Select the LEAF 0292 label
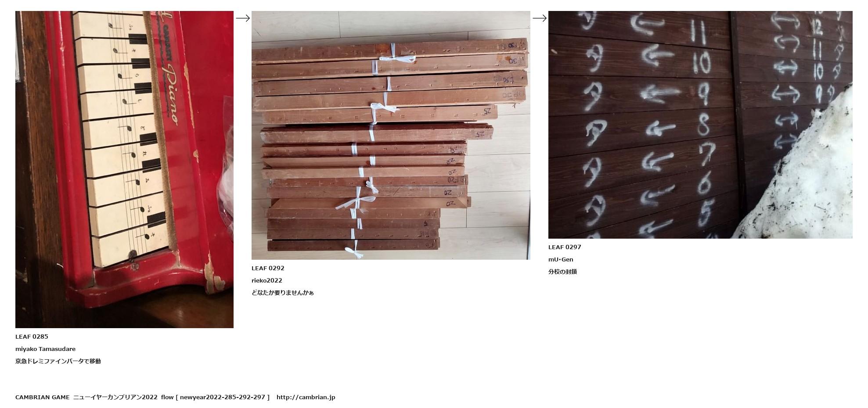The width and height of the screenshot is (868, 408). point(268,268)
